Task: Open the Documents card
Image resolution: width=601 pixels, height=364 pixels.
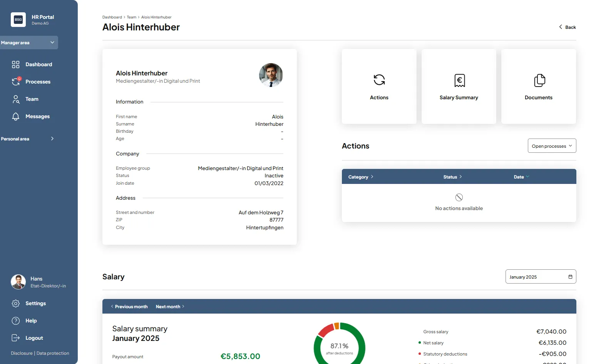Action: coord(538,86)
